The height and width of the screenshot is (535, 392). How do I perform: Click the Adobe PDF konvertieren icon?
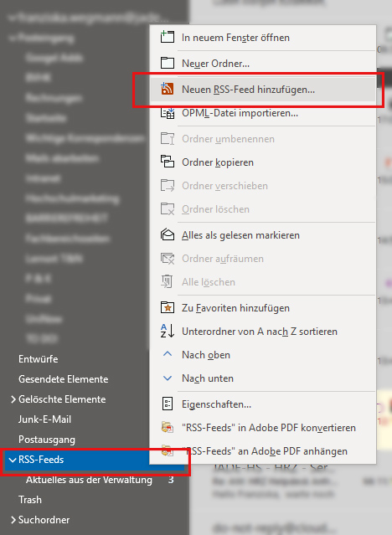(168, 428)
